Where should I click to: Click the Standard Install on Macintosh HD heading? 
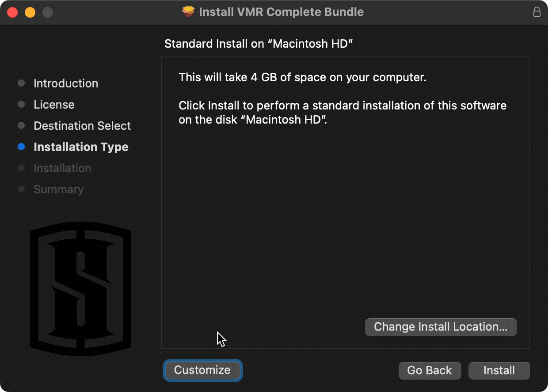coord(259,44)
